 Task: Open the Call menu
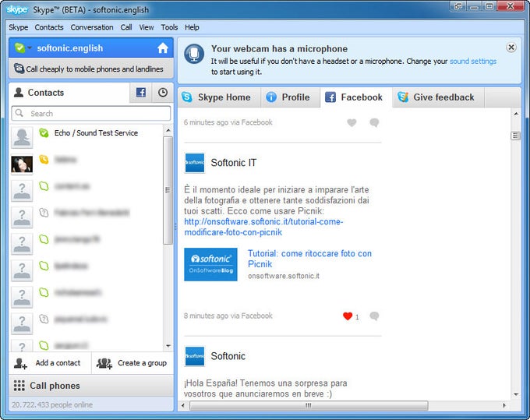click(126, 27)
